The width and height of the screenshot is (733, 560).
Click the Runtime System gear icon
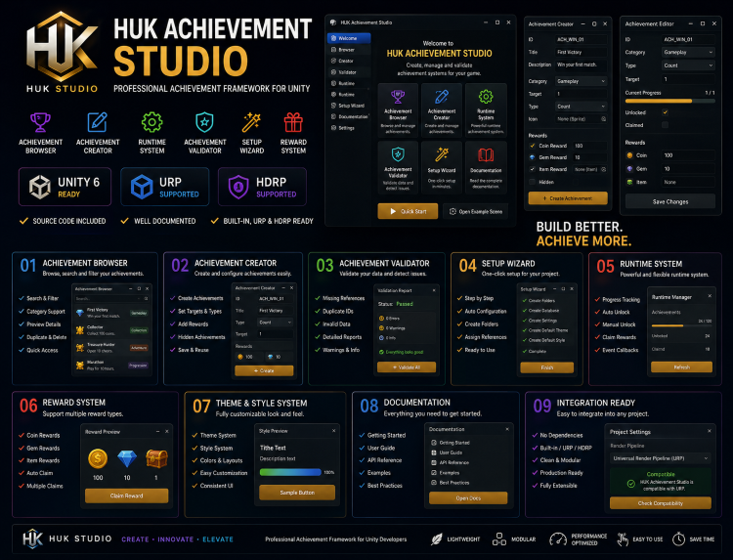[151, 122]
